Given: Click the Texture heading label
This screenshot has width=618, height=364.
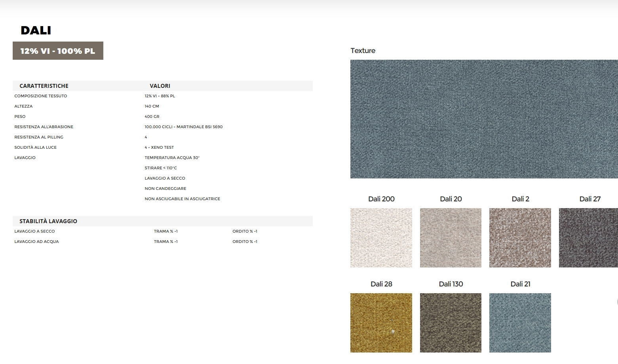Looking at the screenshot, I should (363, 51).
